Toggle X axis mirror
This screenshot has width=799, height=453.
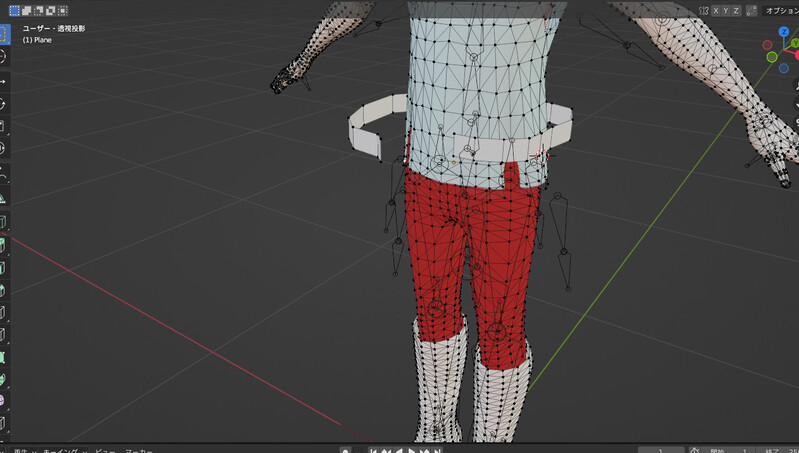[716, 10]
